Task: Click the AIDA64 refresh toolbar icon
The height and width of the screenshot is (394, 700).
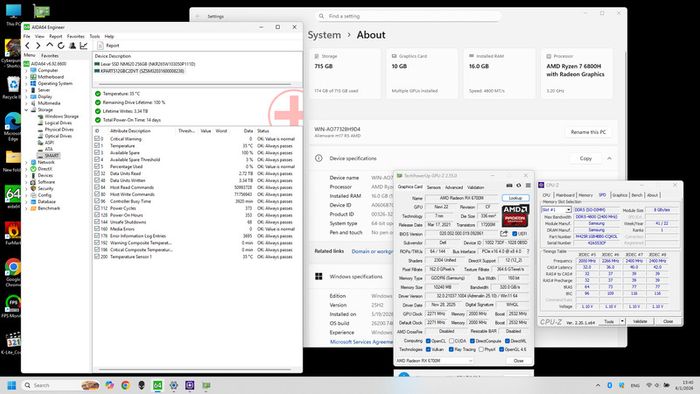Action: click(x=61, y=46)
